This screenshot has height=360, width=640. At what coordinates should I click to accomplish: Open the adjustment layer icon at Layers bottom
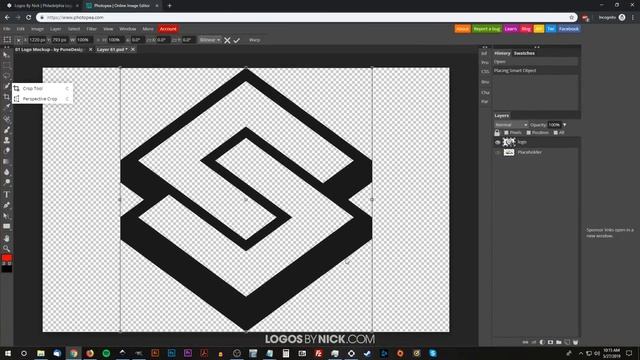(542, 342)
